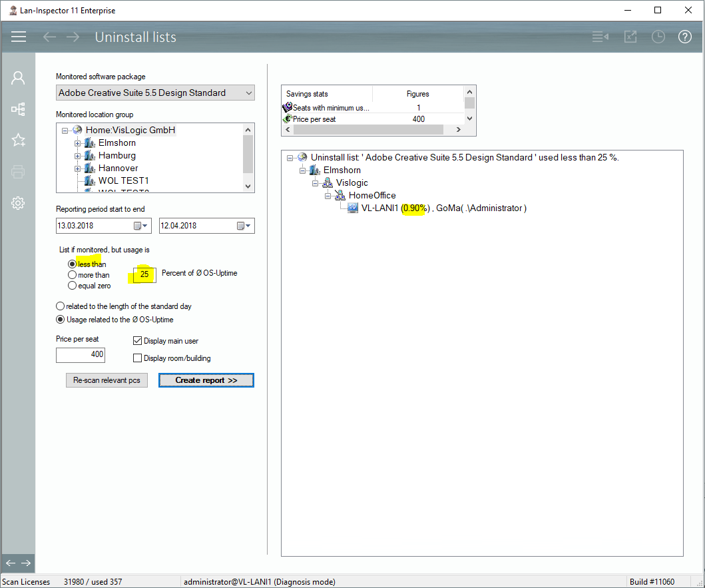Image resolution: width=705 pixels, height=588 pixels.
Task: Click the Price per seat input field
Action: pyautogui.click(x=81, y=354)
